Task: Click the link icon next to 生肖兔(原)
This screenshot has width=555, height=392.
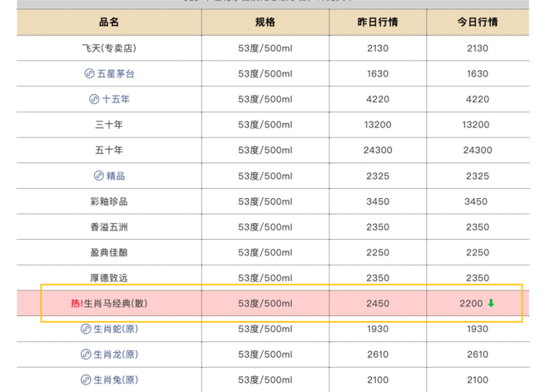Action: [x=86, y=380]
